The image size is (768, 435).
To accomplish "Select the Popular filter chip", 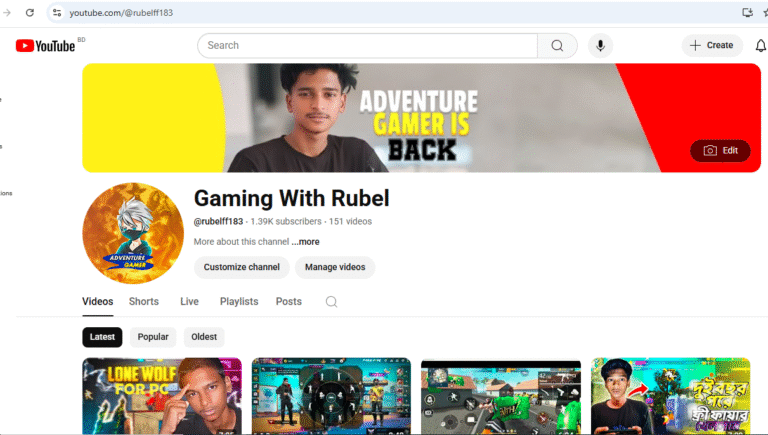I will click(x=153, y=337).
